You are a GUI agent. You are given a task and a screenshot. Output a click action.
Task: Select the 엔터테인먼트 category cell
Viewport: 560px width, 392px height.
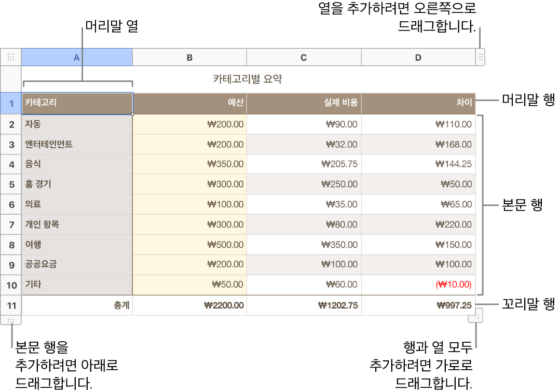click(x=76, y=144)
